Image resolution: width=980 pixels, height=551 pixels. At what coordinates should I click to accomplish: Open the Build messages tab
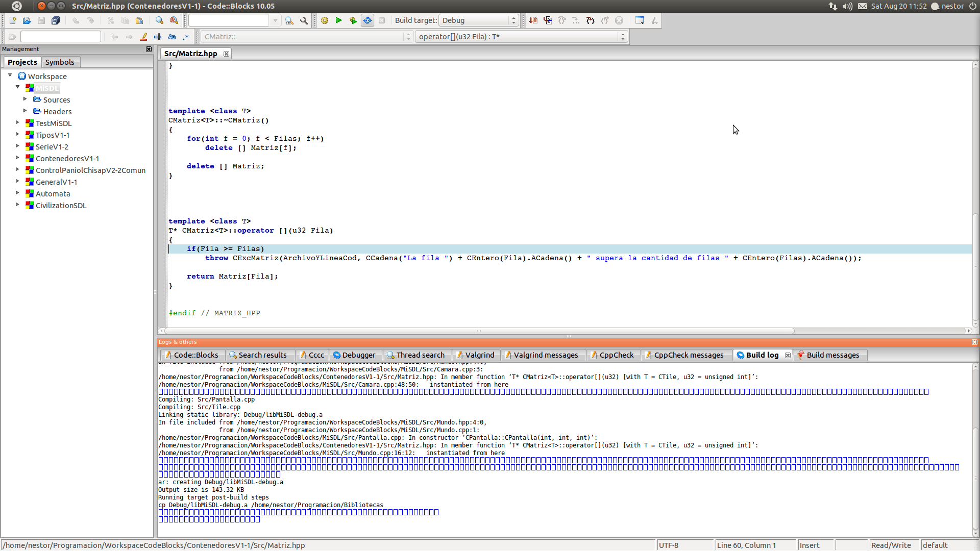coord(829,355)
